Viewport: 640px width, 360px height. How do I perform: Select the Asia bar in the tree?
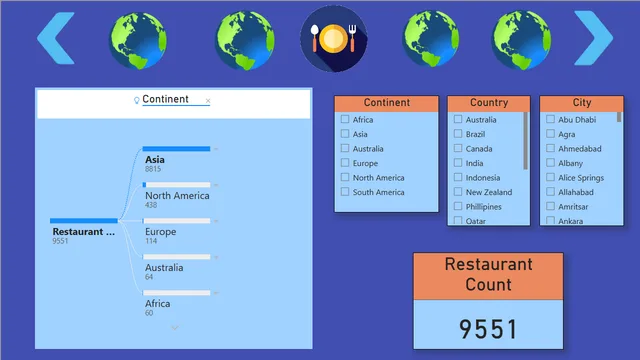[176, 149]
